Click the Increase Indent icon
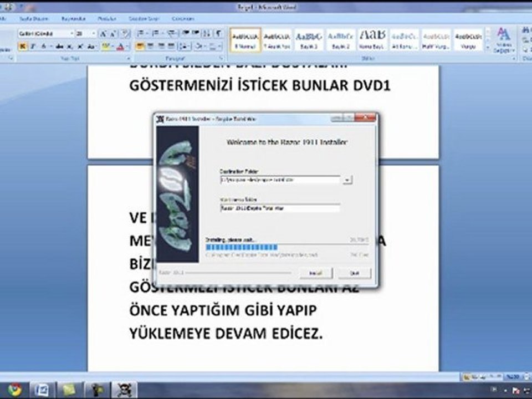 [196, 33]
